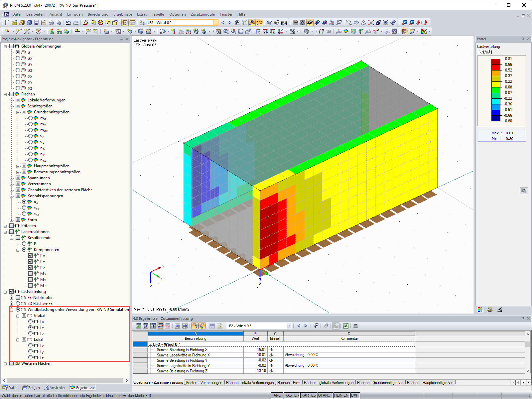Toggle the show results eye icon
The width and height of the screenshot is (532, 399).
(252, 23)
